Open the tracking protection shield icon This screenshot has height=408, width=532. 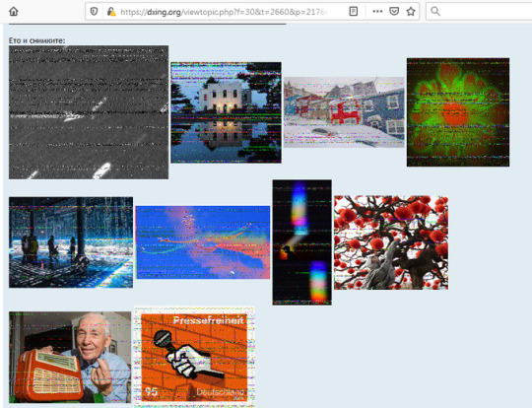tap(94, 12)
